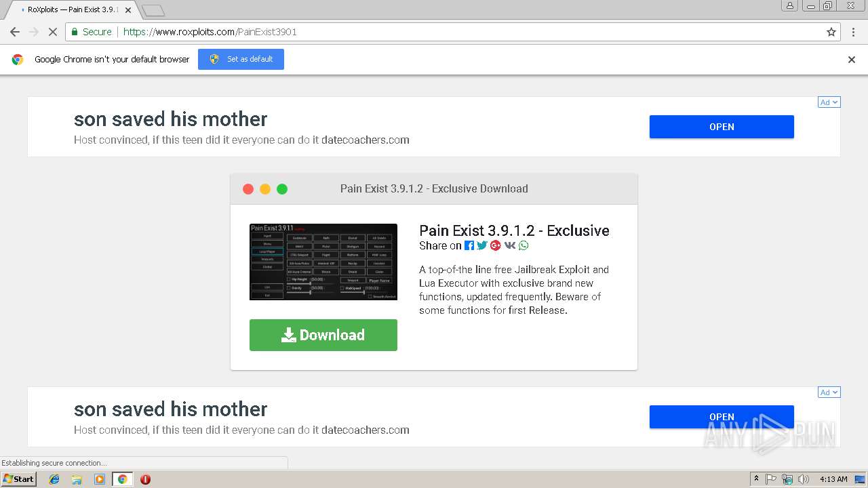Open the Action Center flag icon

[x=771, y=479]
